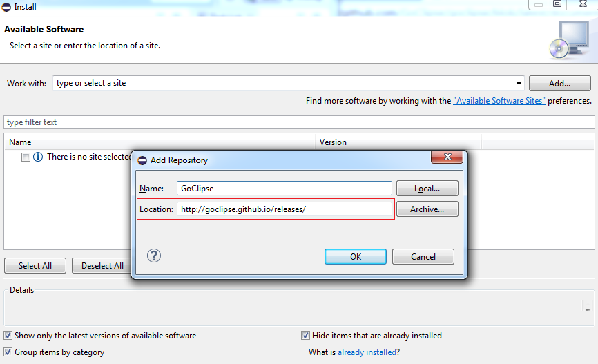Click the 'Details' section label
The width and height of the screenshot is (598, 364).
[21, 290]
